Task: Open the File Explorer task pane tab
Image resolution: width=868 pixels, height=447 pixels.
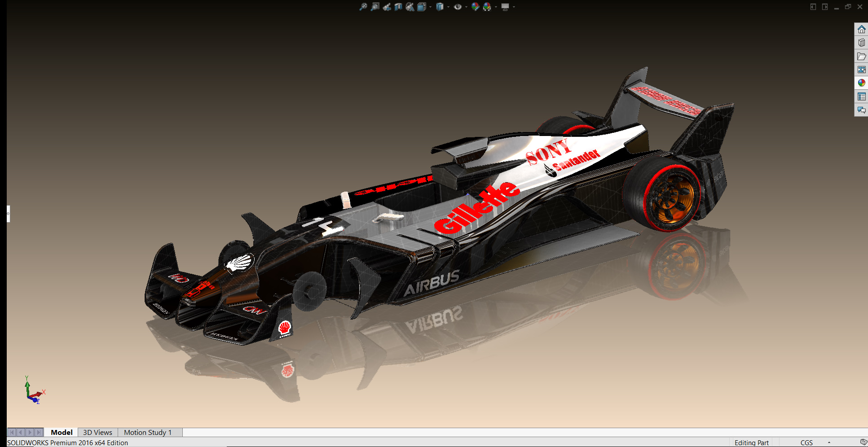Action: pos(861,56)
